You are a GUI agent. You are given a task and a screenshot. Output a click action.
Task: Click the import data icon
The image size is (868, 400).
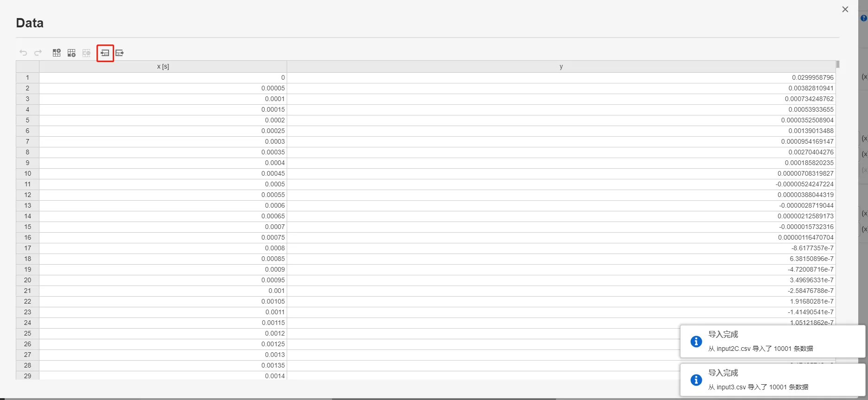[105, 53]
